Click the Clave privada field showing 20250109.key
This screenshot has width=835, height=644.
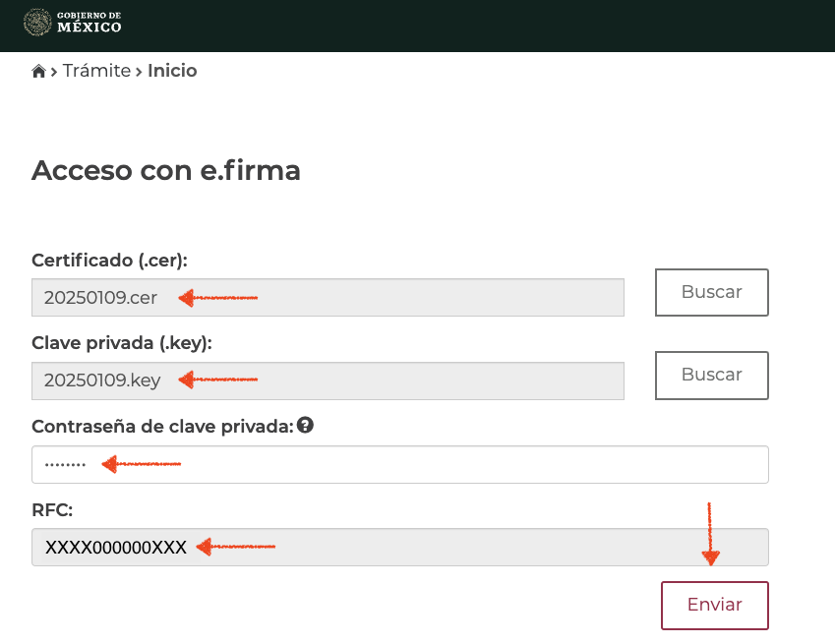tap(328, 381)
